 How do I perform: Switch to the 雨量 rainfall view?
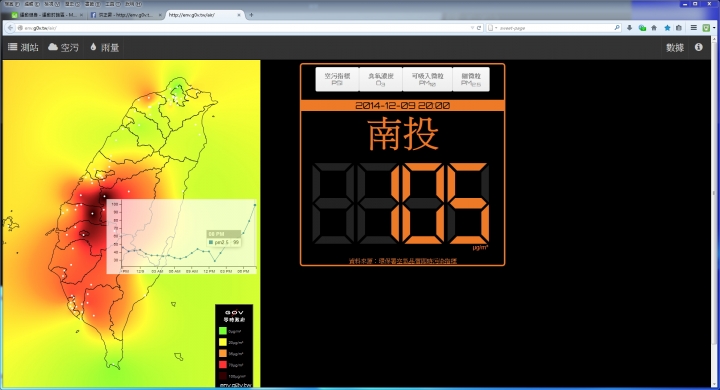pos(104,47)
